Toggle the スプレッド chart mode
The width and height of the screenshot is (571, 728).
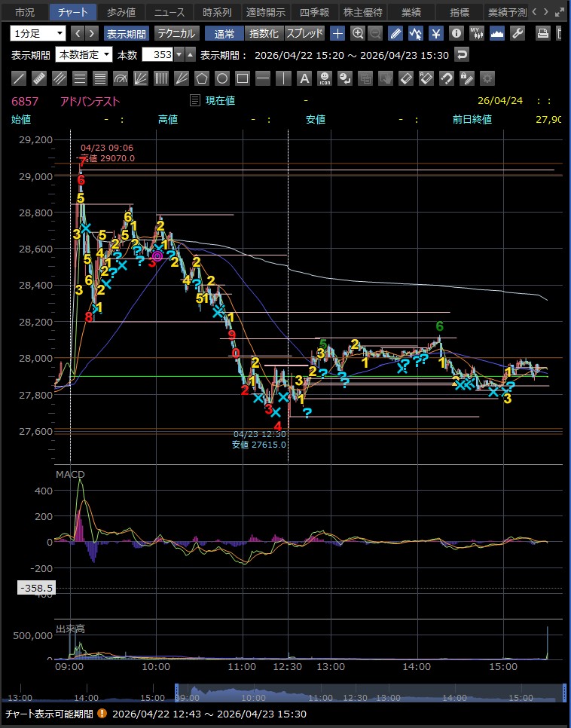(304, 33)
